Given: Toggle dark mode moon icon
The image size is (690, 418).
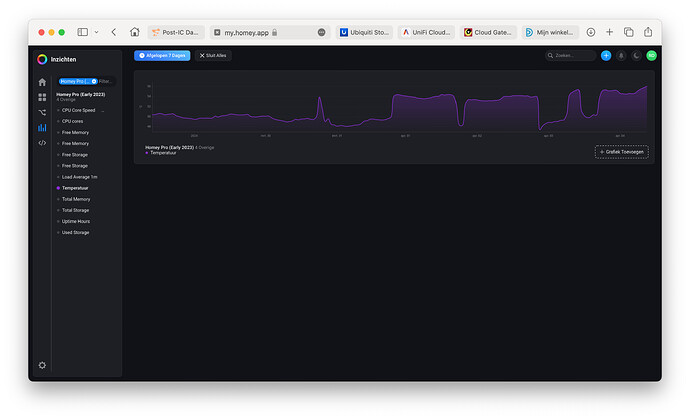Looking at the screenshot, I should (x=636, y=55).
